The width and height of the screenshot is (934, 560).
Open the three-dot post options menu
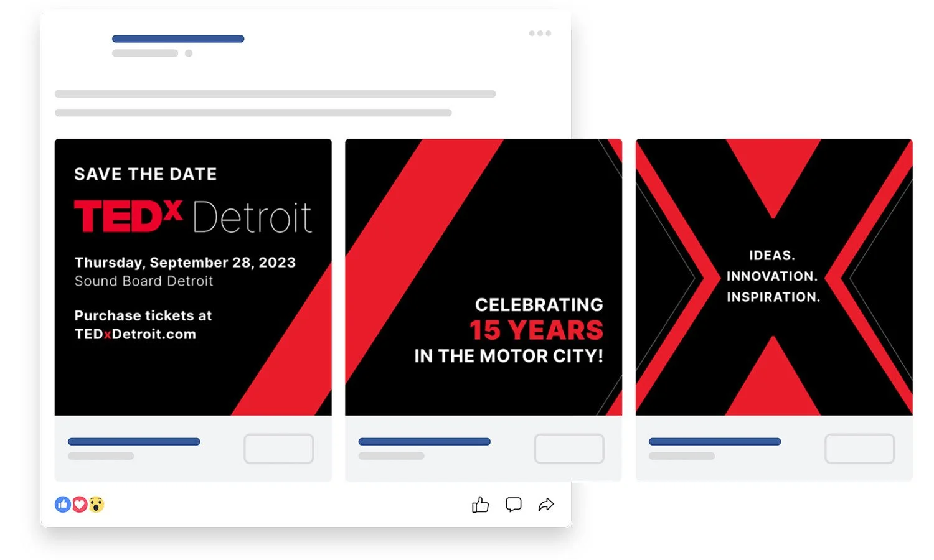click(x=540, y=34)
